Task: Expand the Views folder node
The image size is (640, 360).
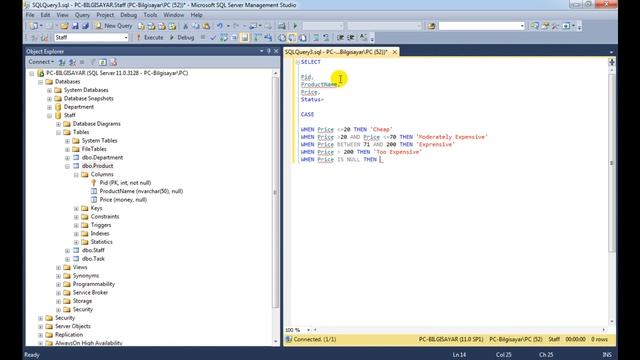Action: coord(58,268)
